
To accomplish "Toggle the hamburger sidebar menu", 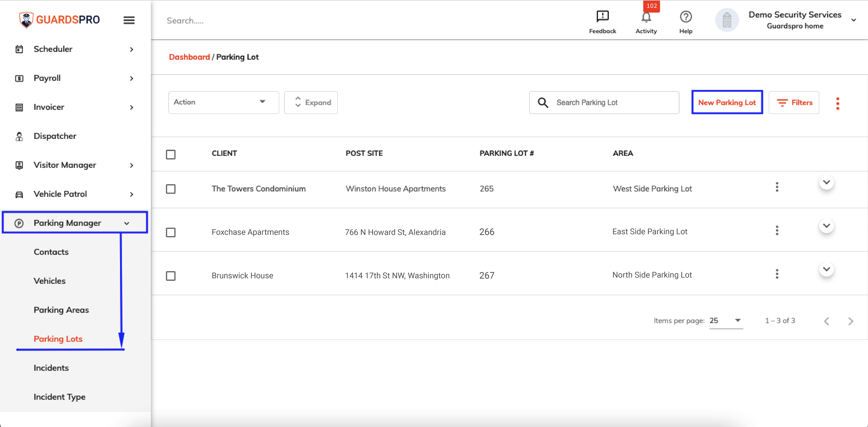I will [129, 20].
